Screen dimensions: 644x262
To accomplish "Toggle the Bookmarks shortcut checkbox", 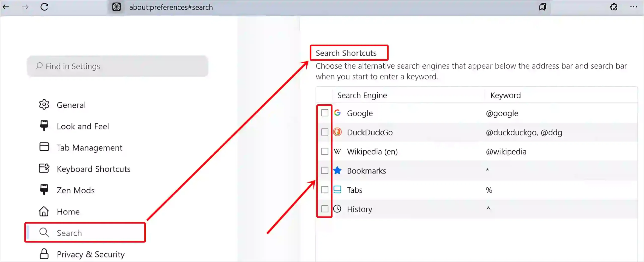I will [325, 170].
